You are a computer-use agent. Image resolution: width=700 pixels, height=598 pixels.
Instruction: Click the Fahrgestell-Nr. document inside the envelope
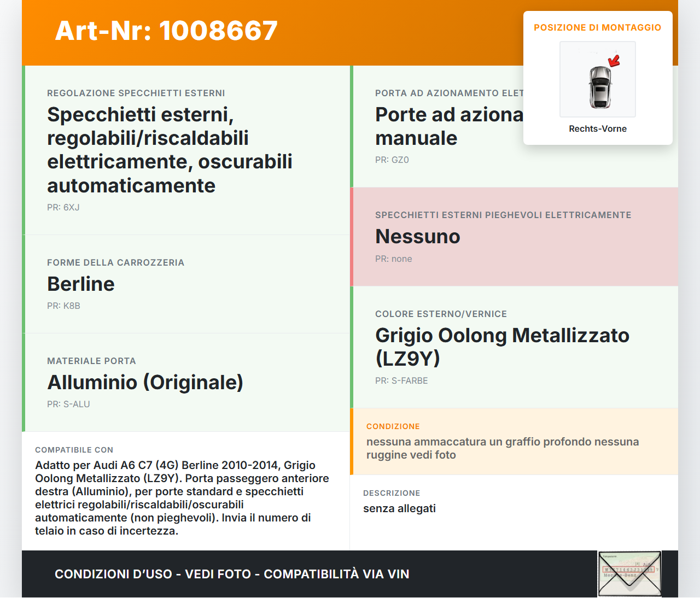[x=610, y=556]
